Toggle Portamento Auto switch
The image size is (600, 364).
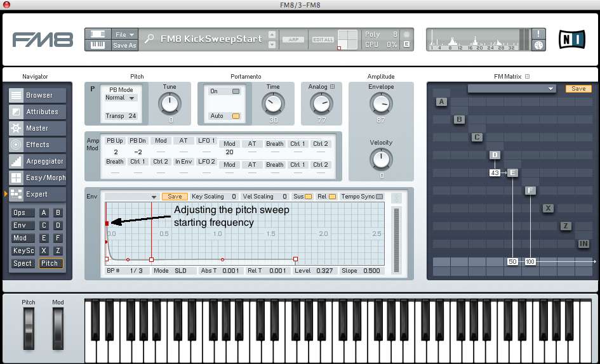click(x=236, y=116)
